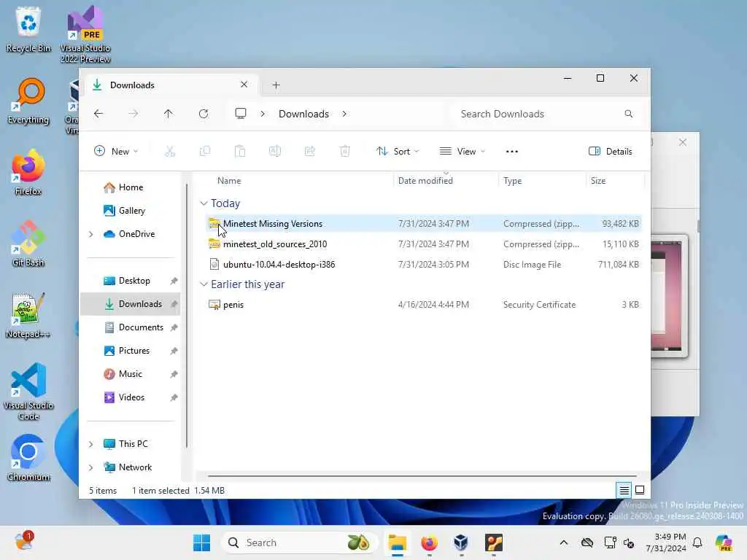This screenshot has height=560, width=747.
Task: Switch to details list view icon
Action: [x=624, y=490]
